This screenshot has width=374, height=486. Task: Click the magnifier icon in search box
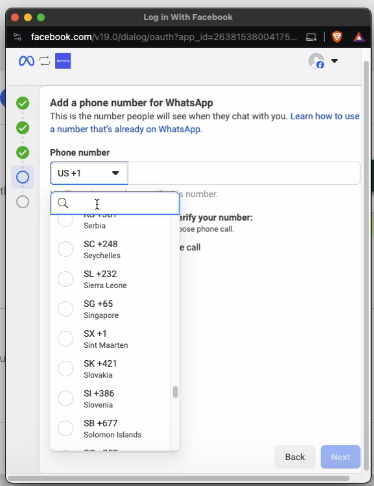coord(63,203)
